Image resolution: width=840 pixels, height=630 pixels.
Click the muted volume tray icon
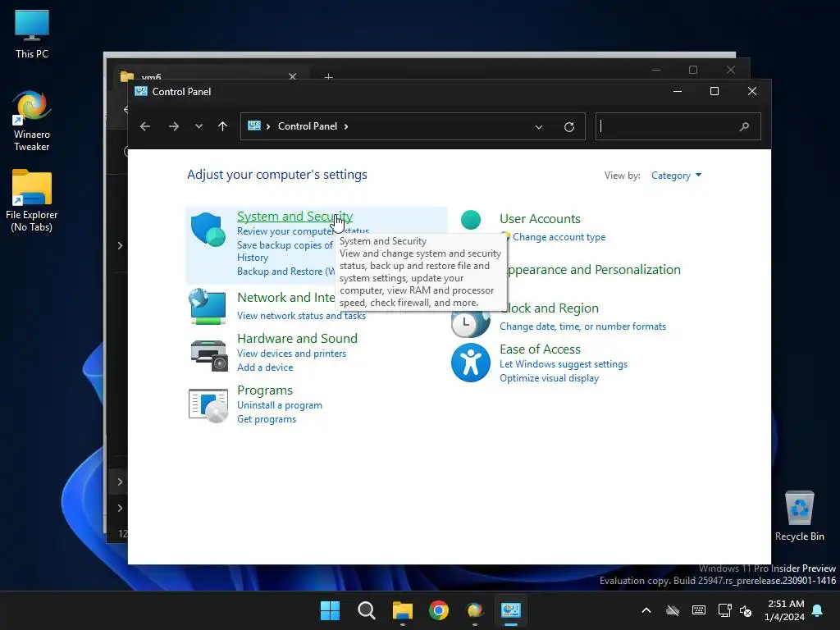point(745,610)
